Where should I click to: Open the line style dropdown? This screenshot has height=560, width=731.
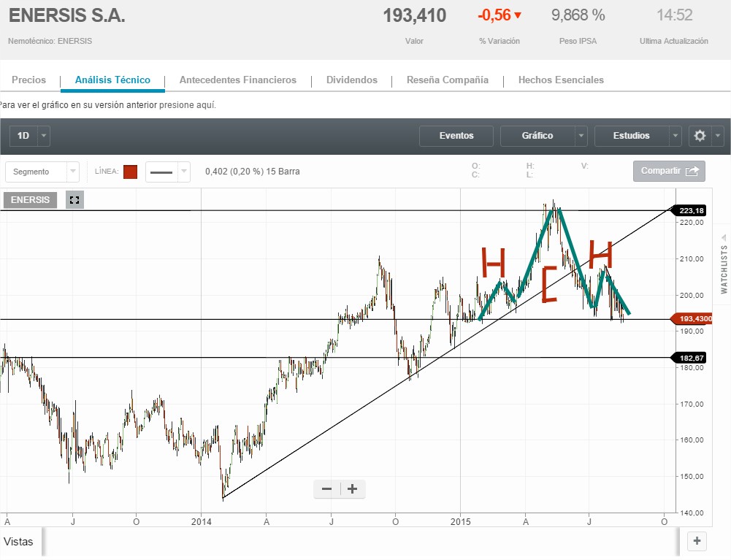click(x=168, y=172)
